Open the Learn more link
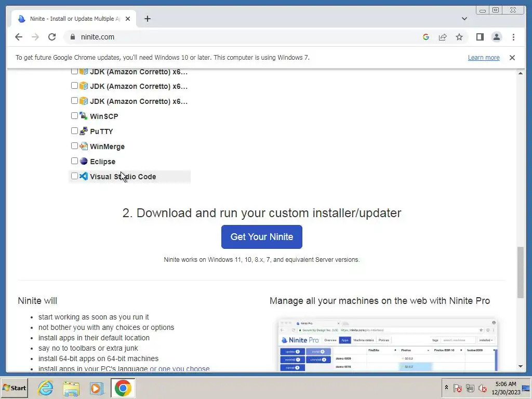532x399 pixels. click(484, 57)
